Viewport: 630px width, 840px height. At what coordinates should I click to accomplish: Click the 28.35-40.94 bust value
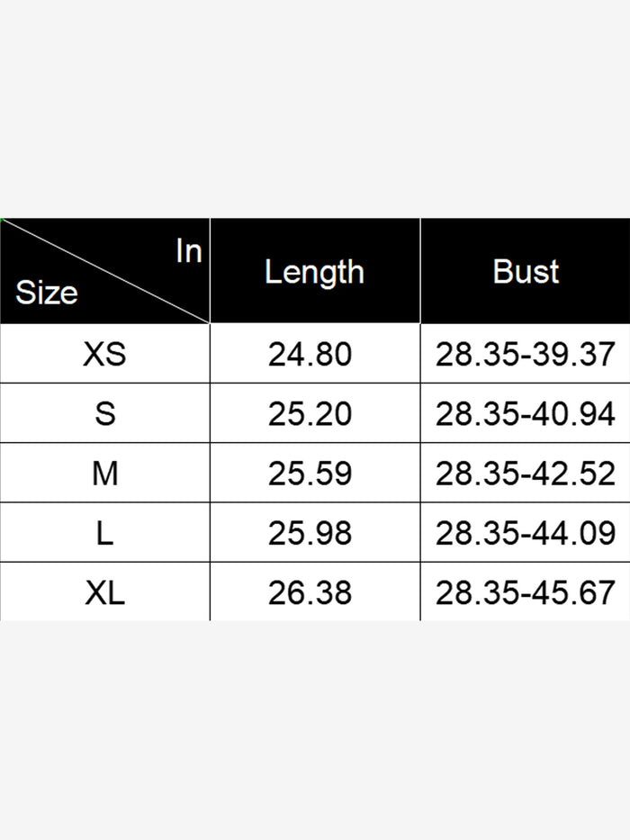(x=526, y=413)
